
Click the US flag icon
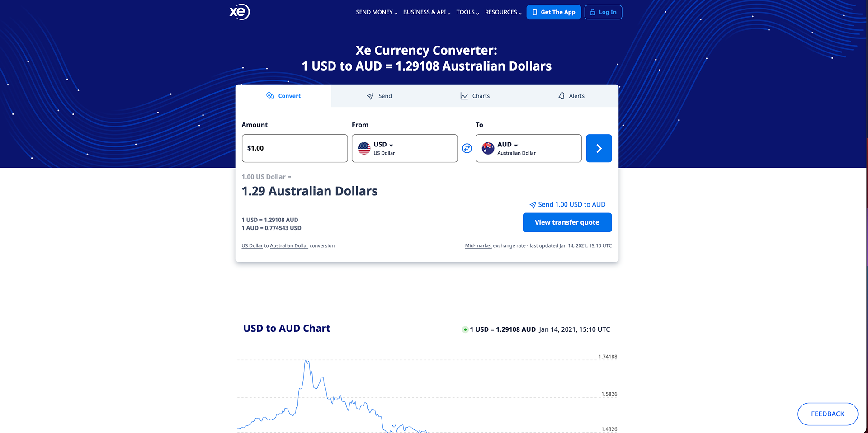pos(364,148)
